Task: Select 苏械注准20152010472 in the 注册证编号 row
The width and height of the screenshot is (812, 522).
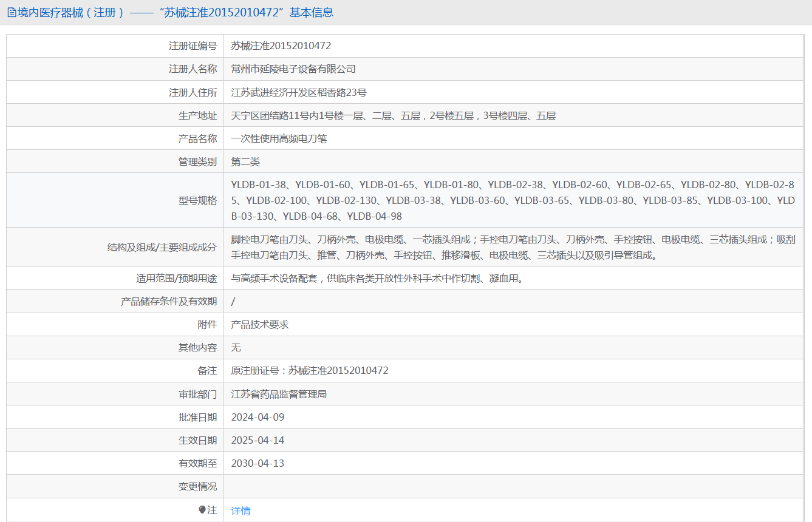Action: (281, 46)
